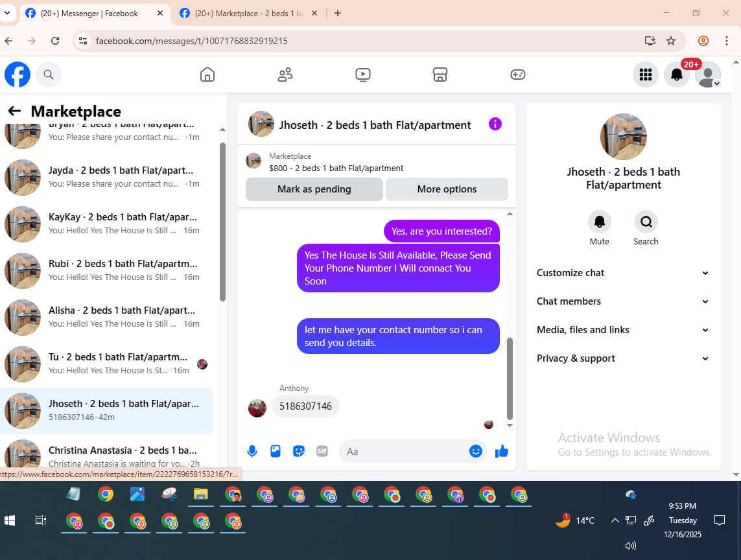Click the message bubble 5186307146
Image resolution: width=741 pixels, height=560 pixels.
coord(305,406)
